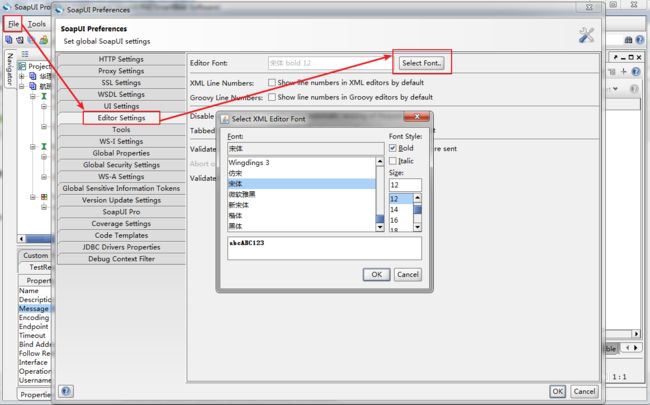
Task: Select the Projects root icon in the navigator
Action: [22, 66]
